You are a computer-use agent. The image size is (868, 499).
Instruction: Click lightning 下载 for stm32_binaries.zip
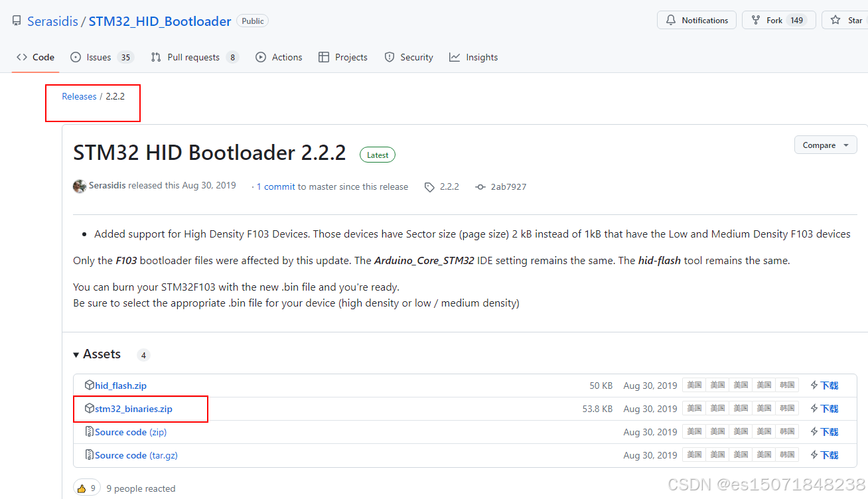click(824, 409)
